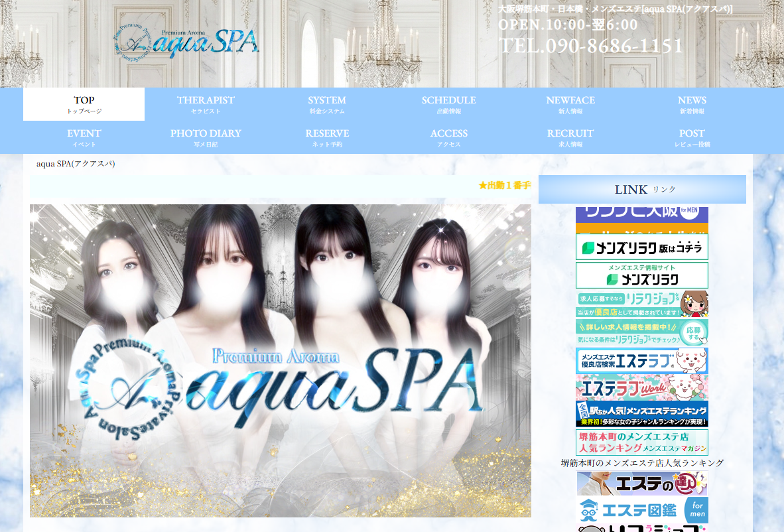The image size is (784, 532).
Task: Open the SYSTEM 料金システム page
Action: pos(327,105)
